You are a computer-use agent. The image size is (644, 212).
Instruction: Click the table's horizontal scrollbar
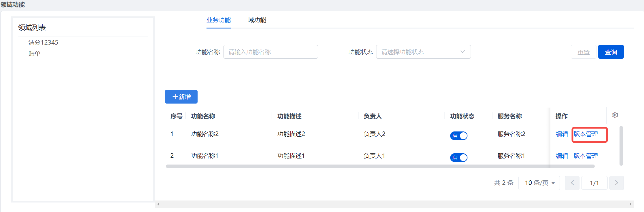click(x=380, y=166)
